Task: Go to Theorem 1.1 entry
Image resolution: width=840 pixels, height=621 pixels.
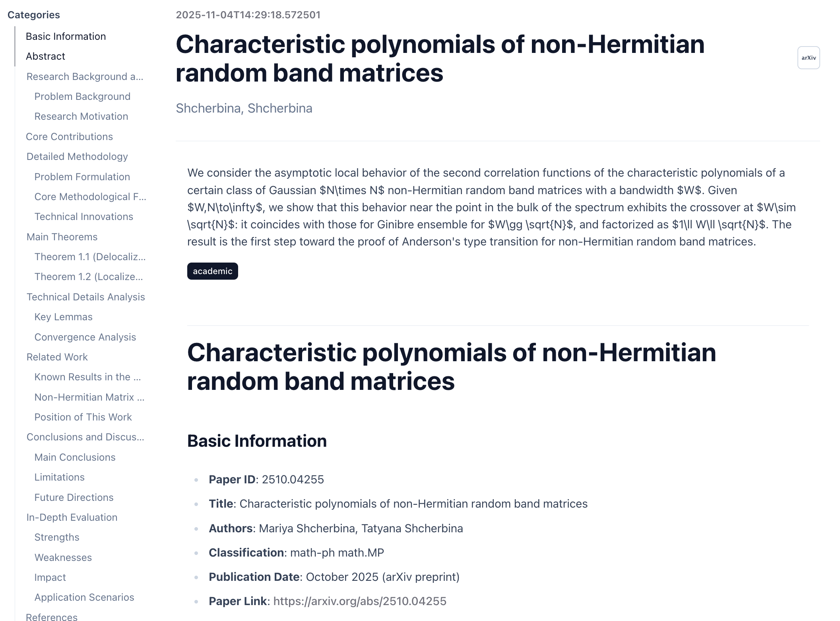Action: tap(90, 257)
